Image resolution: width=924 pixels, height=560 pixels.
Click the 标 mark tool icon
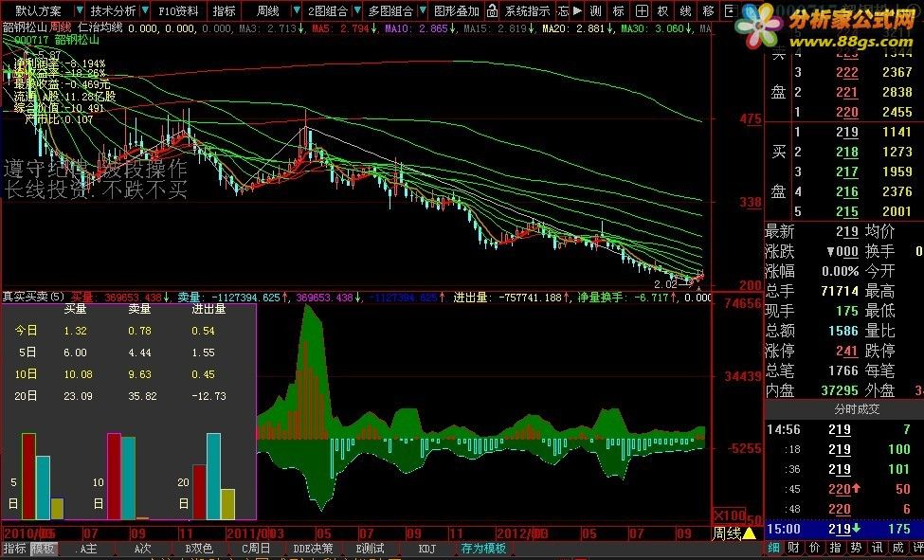(618, 10)
